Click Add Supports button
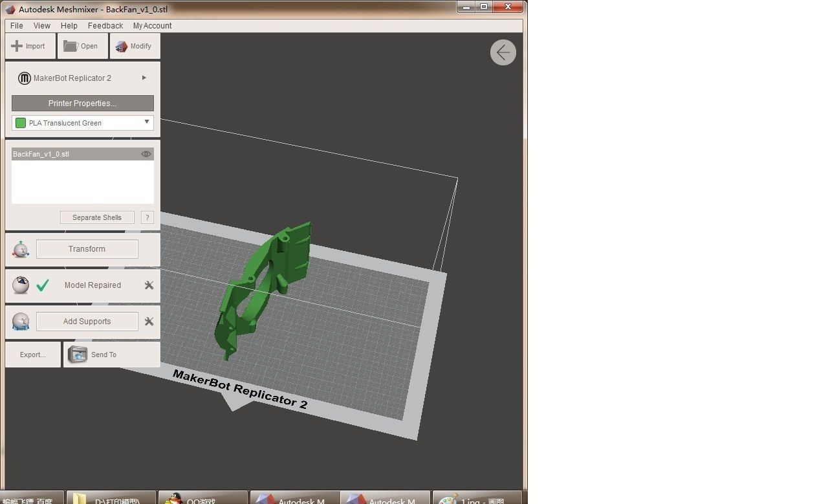The image size is (828, 504). tap(87, 322)
